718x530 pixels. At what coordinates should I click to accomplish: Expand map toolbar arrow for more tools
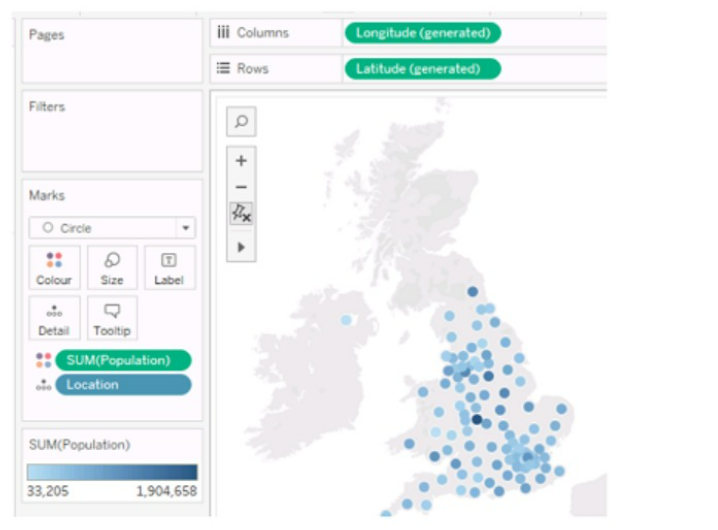pyautogui.click(x=241, y=246)
